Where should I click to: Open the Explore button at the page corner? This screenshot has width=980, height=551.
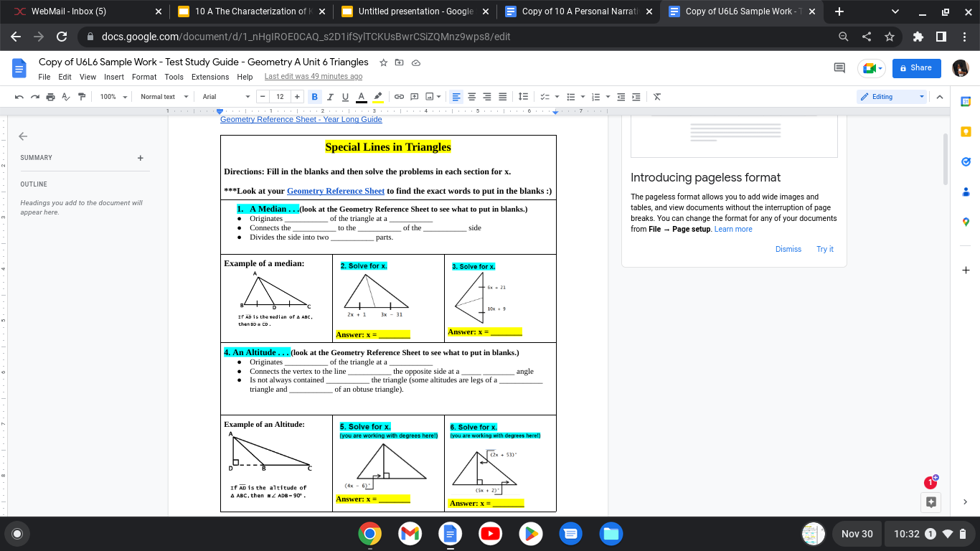click(931, 501)
